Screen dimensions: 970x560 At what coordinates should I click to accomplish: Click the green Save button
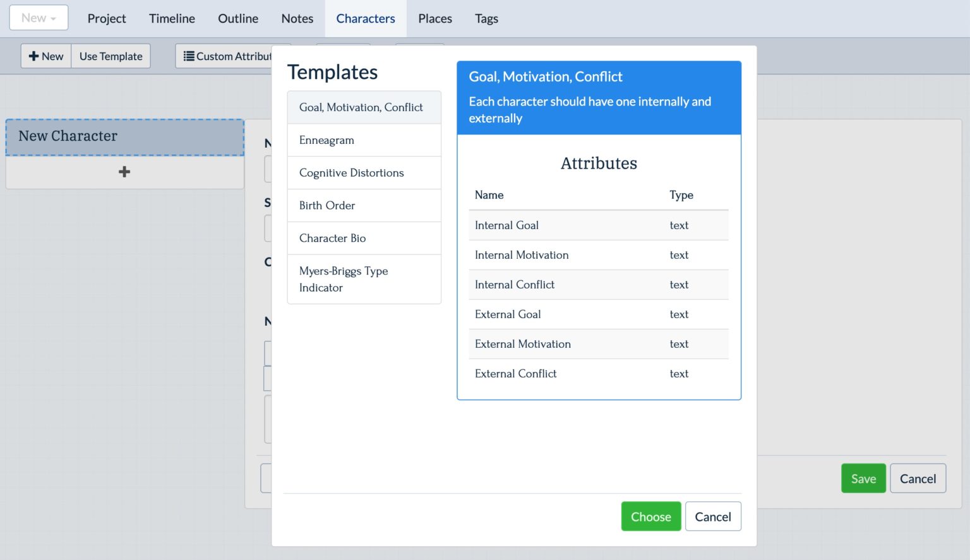pos(863,479)
